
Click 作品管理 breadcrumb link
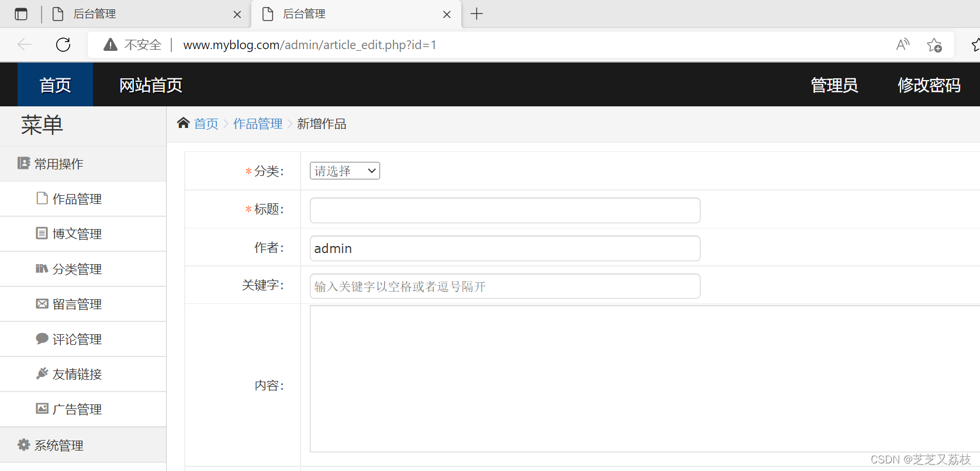click(x=258, y=123)
